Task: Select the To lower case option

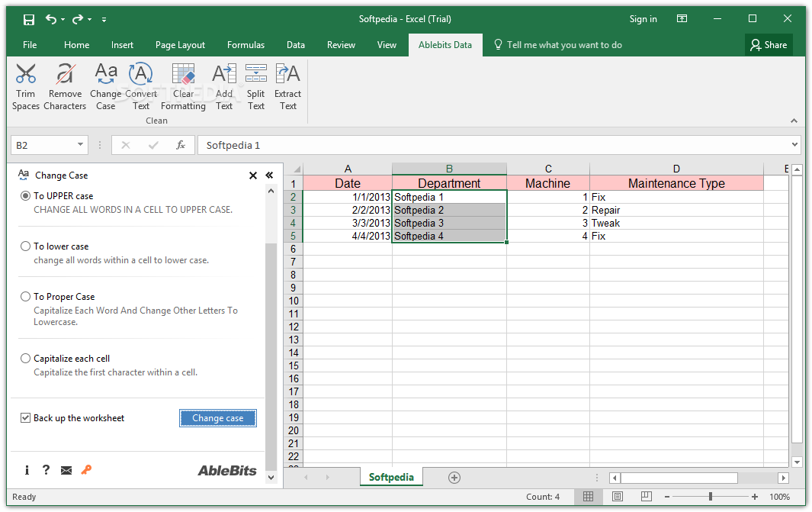Action: tap(25, 246)
